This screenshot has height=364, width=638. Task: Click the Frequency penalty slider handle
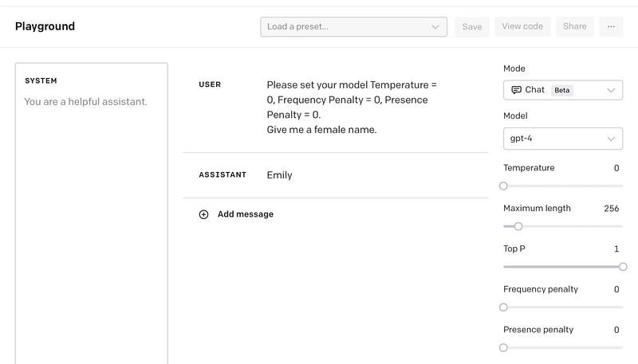coord(503,307)
